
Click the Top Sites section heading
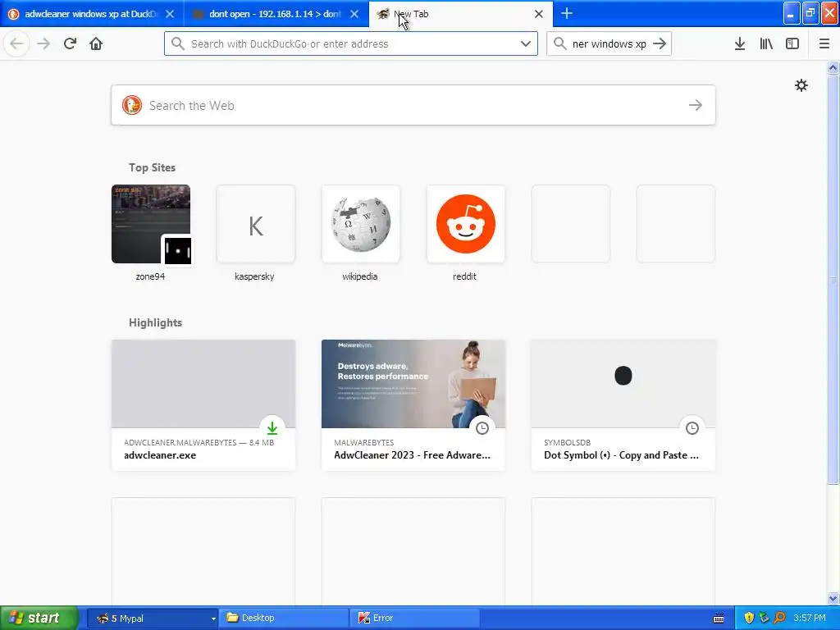click(x=152, y=167)
